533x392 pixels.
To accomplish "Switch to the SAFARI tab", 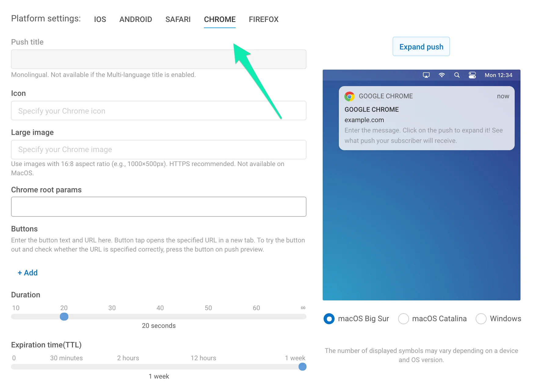I will [x=178, y=20].
